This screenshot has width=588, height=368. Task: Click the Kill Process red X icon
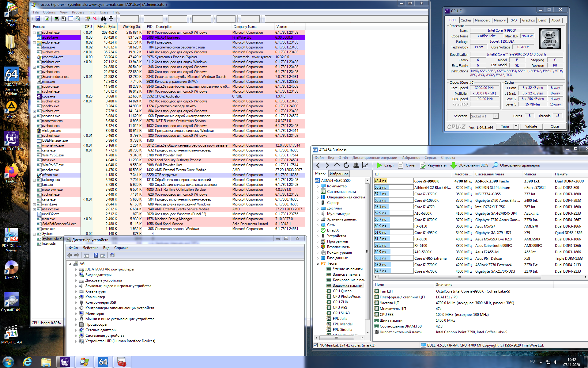coord(95,19)
